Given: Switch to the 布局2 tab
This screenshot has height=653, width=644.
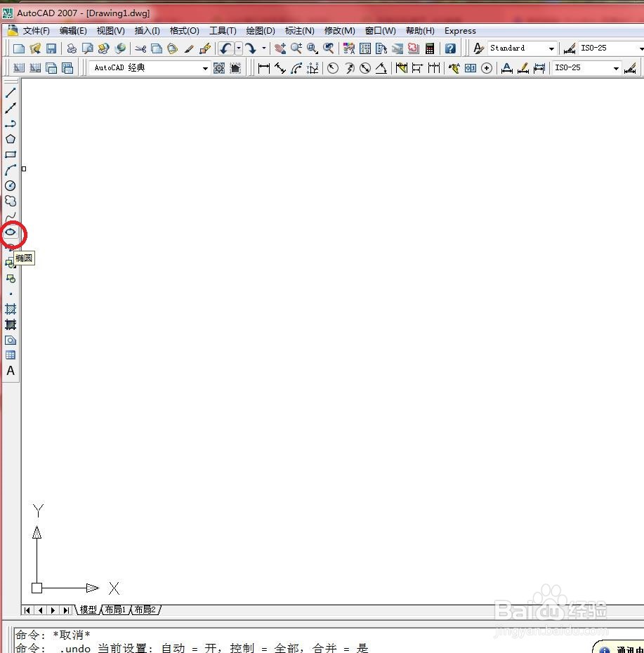Looking at the screenshot, I should 145,609.
